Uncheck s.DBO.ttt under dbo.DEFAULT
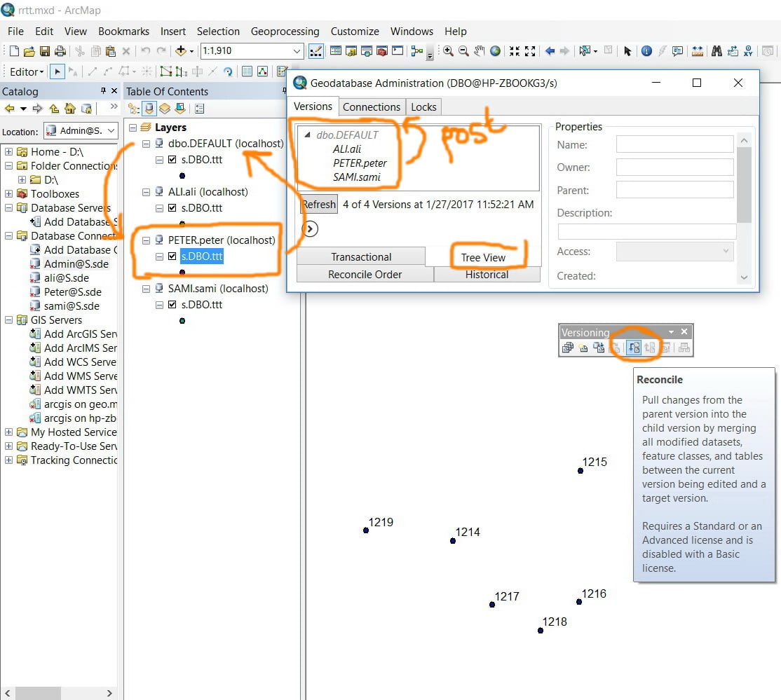781x700 pixels. 172,160
